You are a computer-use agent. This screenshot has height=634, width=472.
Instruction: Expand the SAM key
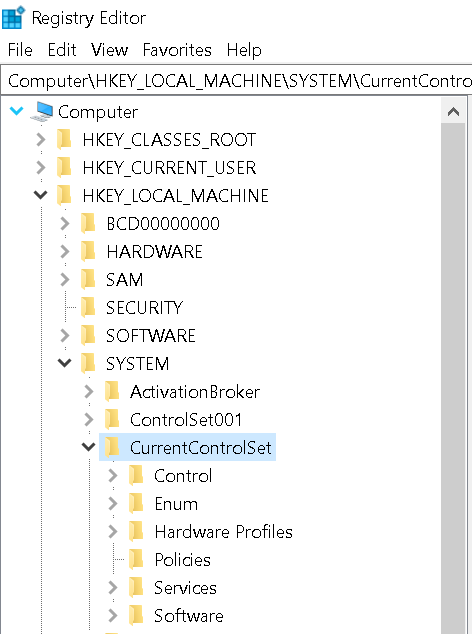(65, 279)
